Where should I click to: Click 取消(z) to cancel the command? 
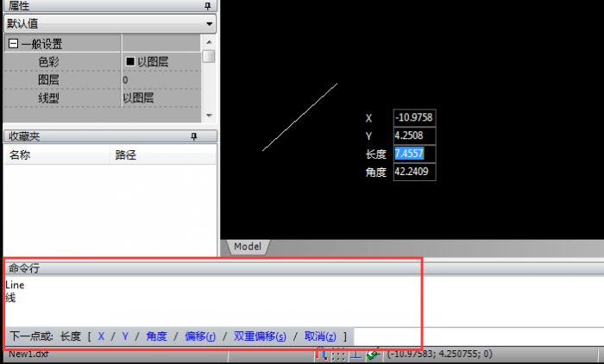[319, 336]
